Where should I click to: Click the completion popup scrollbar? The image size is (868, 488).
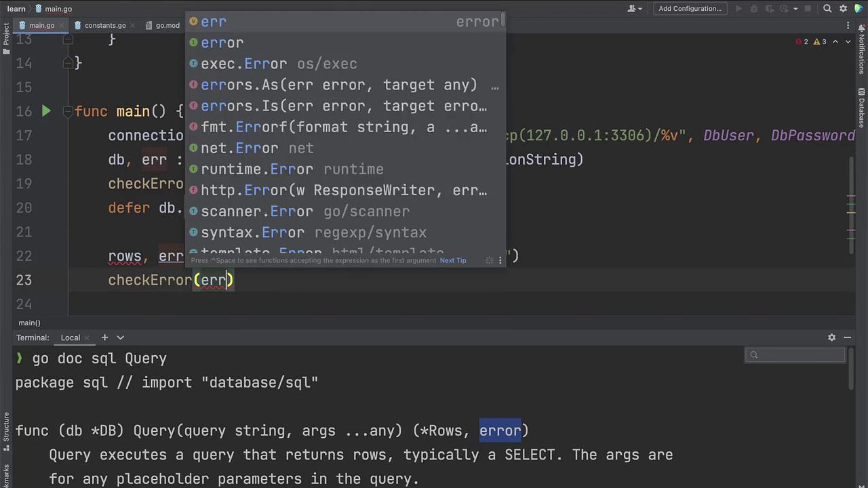503,20
